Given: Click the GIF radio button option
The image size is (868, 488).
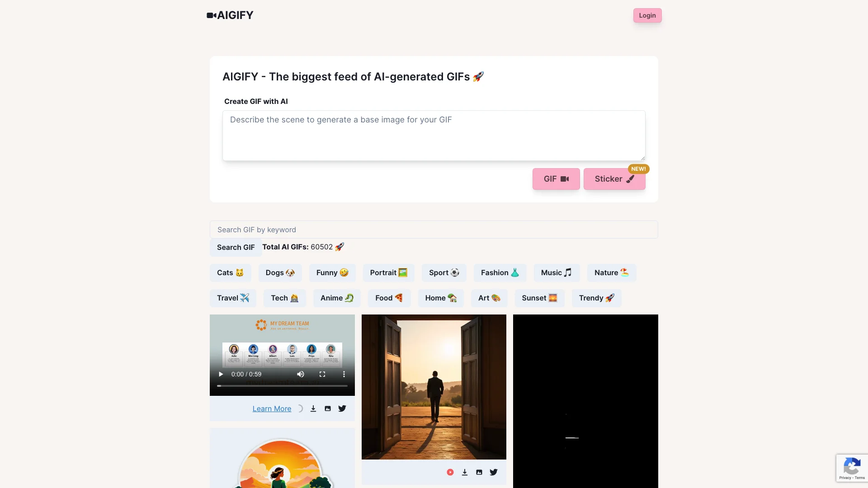Looking at the screenshot, I should [x=556, y=179].
